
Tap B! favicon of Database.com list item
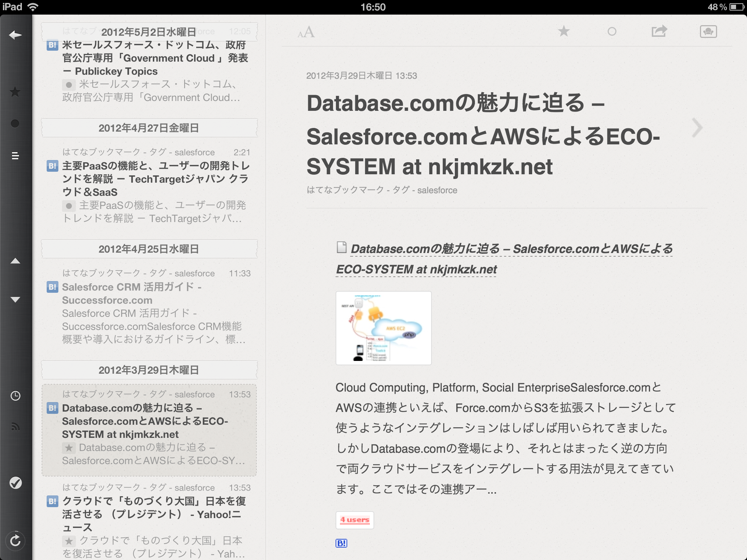coord(52,408)
